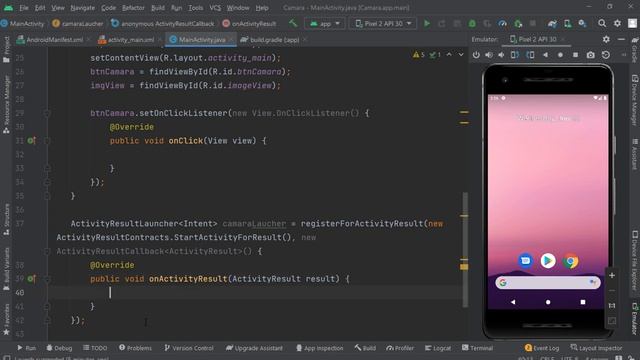
Task: Click MainActivity breadcrumb in navigation bar
Action: click(x=22, y=24)
